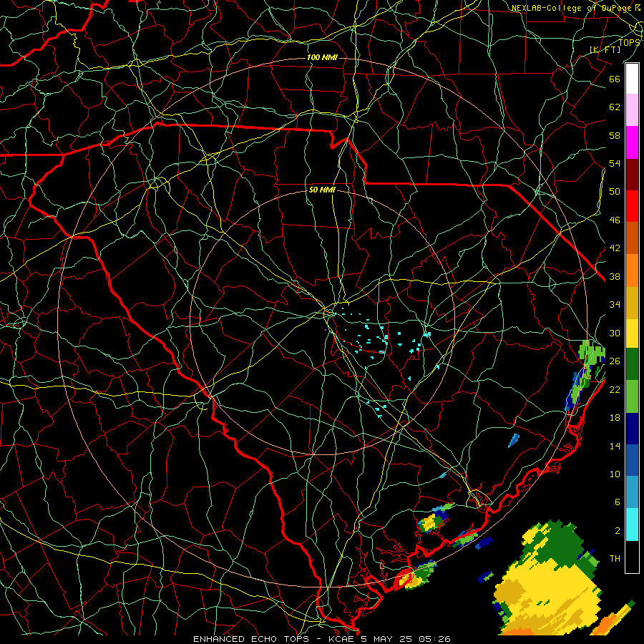Click the cyan 6 kft legend swatch
This screenshot has height=644, width=644.
[x=632, y=525]
